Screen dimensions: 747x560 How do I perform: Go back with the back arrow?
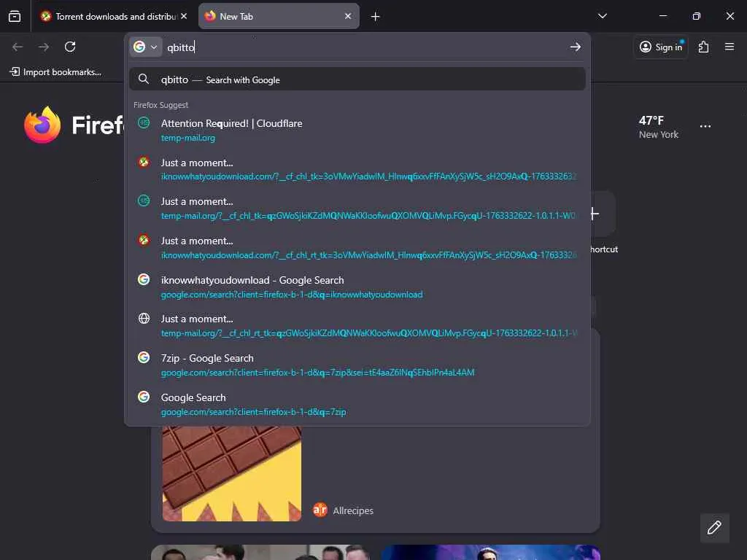[18, 47]
